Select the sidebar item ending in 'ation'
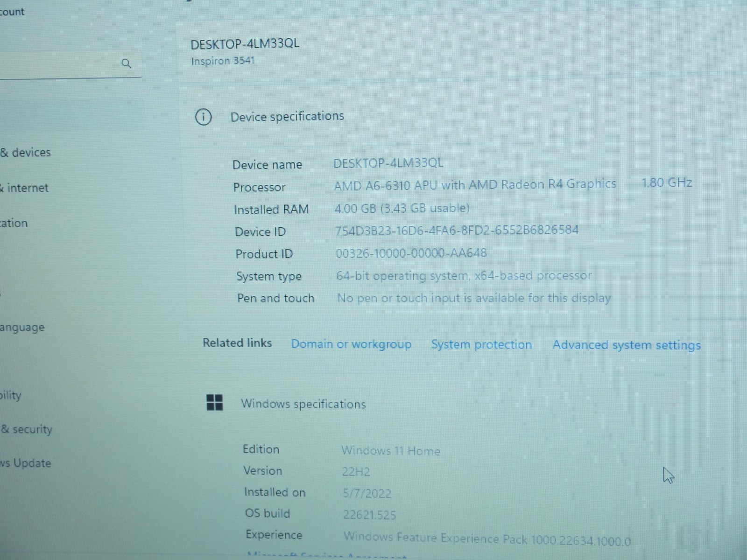The image size is (747, 560). coord(14,223)
